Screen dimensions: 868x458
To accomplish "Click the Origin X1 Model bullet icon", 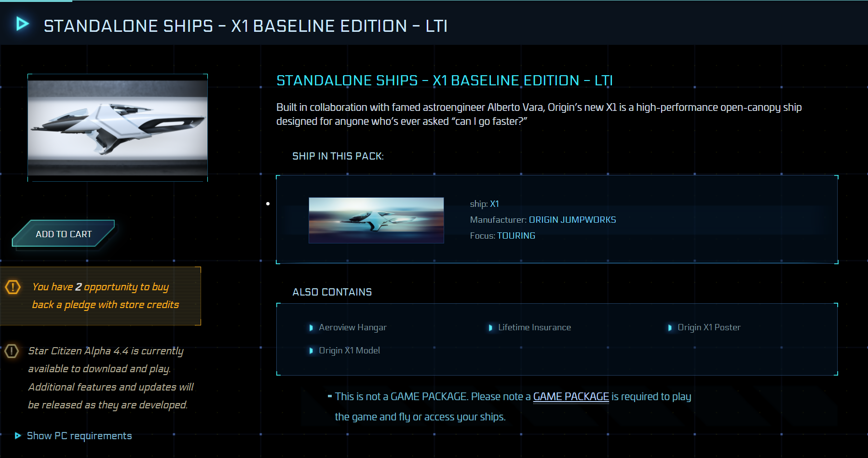I will (x=311, y=351).
